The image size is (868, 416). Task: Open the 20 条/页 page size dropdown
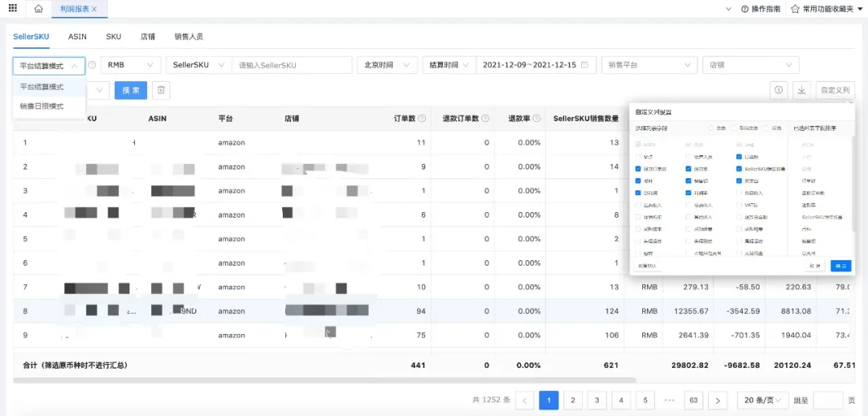click(762, 400)
